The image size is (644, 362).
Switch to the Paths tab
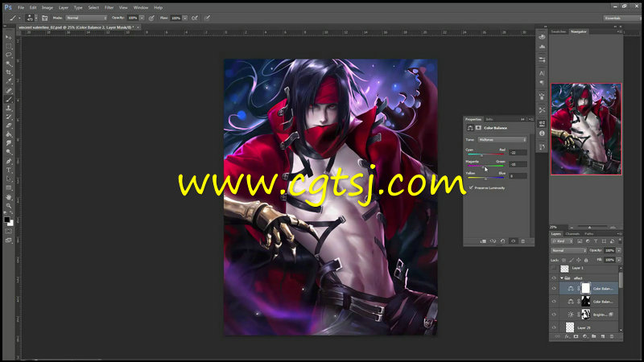pyautogui.click(x=589, y=234)
